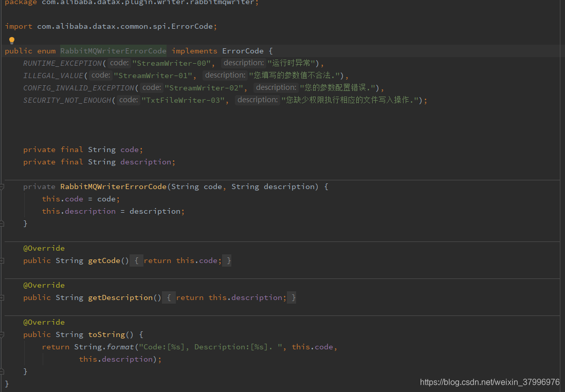Click the @Override annotation above getDescription()
This screenshot has width=565, height=392.
[44, 286]
